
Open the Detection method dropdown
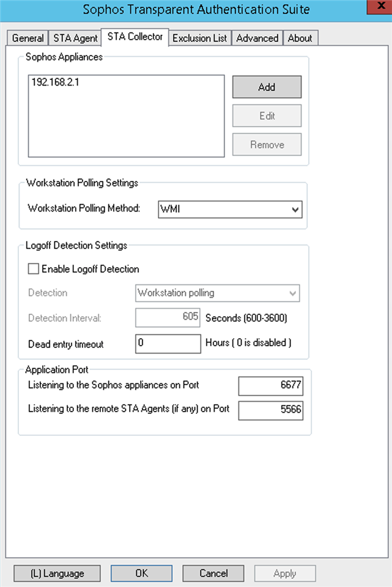click(217, 293)
